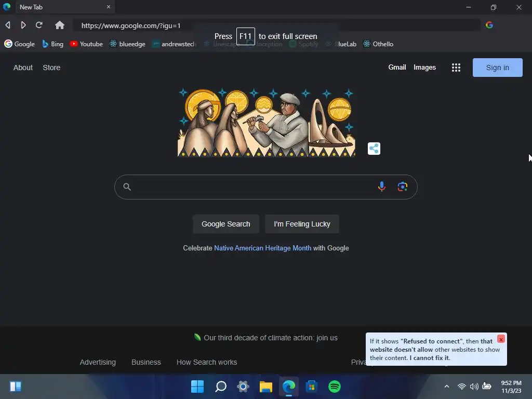Go to the home page icon

(x=60, y=25)
